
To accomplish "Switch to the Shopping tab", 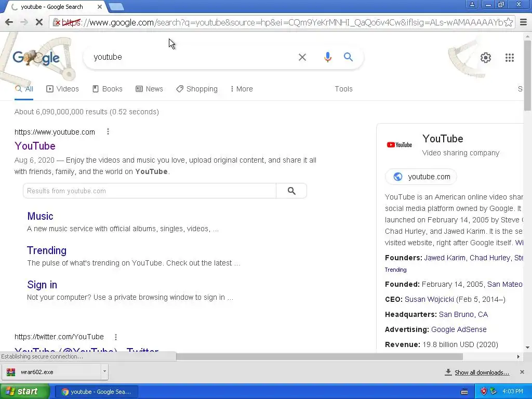I will pyautogui.click(x=197, y=89).
